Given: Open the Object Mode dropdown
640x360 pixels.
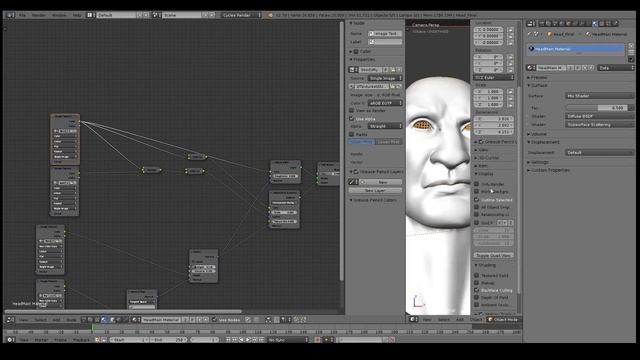Looking at the screenshot, I should [x=504, y=320].
